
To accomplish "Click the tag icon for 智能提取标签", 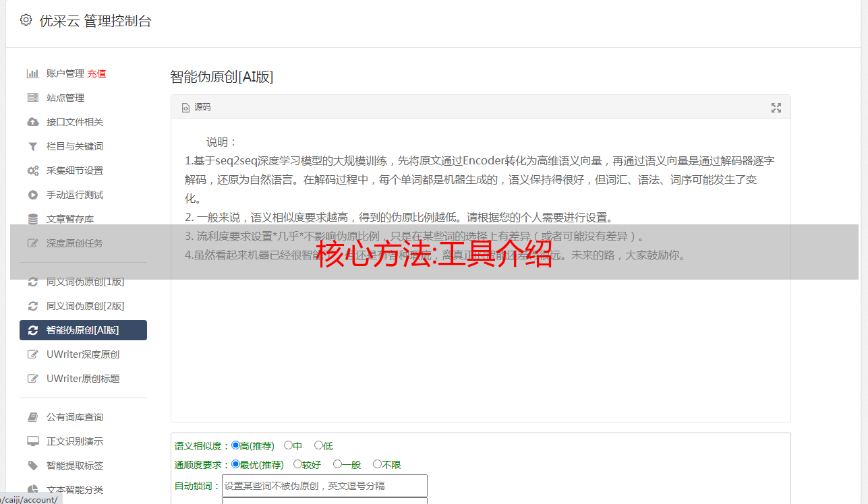I will 32,466.
